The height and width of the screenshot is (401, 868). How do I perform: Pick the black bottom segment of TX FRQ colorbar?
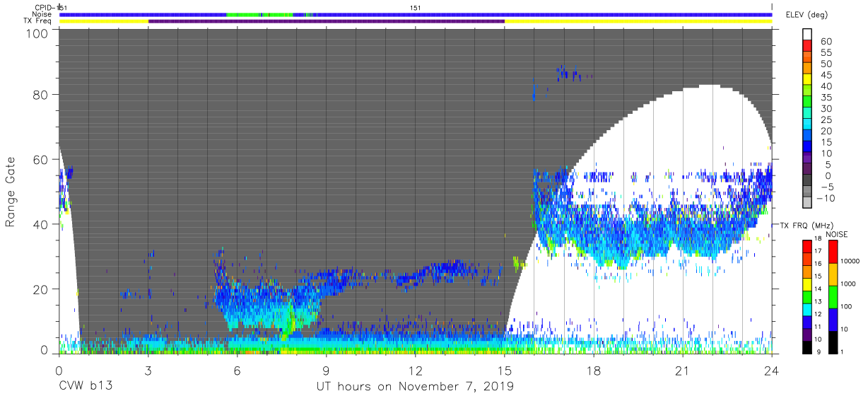807,347
